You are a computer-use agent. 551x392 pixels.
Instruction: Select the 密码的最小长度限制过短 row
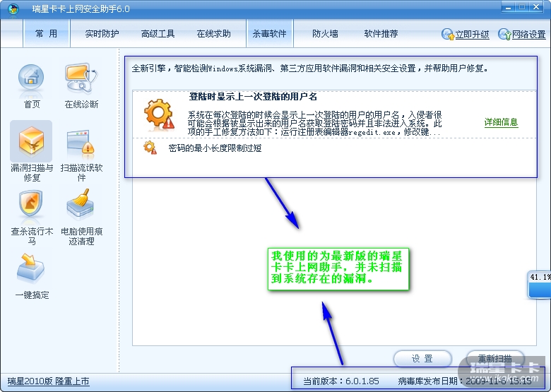click(x=334, y=148)
